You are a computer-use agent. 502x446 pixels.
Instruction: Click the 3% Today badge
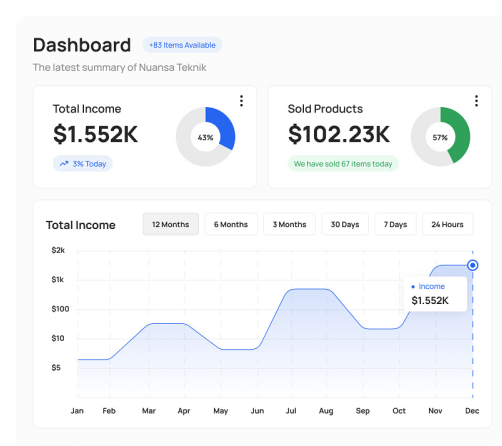tap(83, 164)
